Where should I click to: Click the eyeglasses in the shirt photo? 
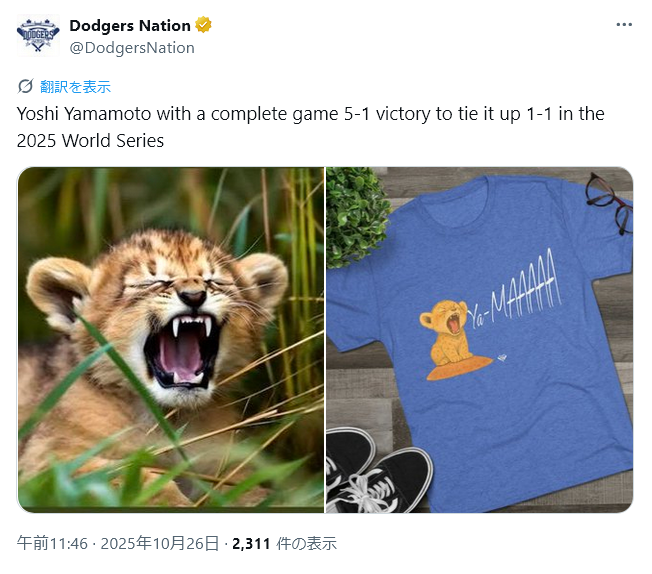[x=609, y=198]
